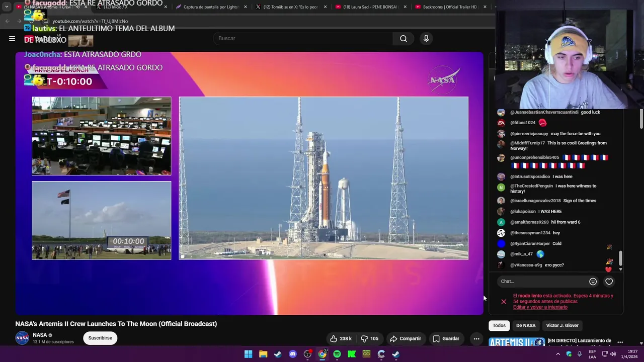The width and height of the screenshot is (644, 362).
Task: Switch to the Tomiib X post tab
Action: pyautogui.click(x=291, y=7)
